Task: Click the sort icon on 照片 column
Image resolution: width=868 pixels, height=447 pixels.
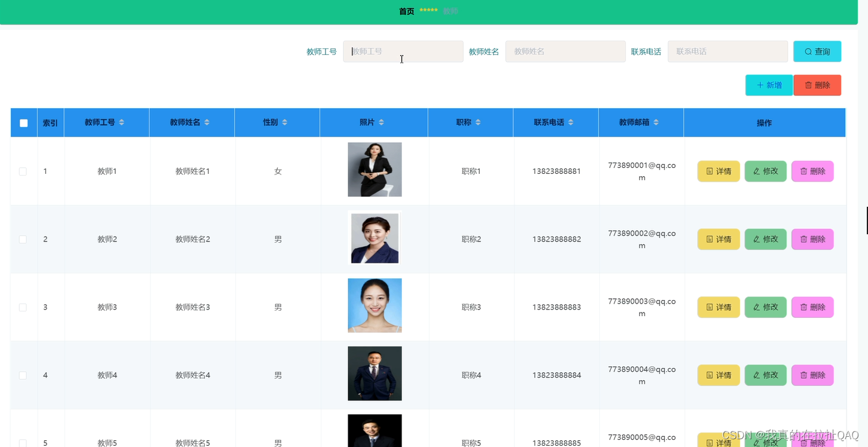Action: point(381,122)
